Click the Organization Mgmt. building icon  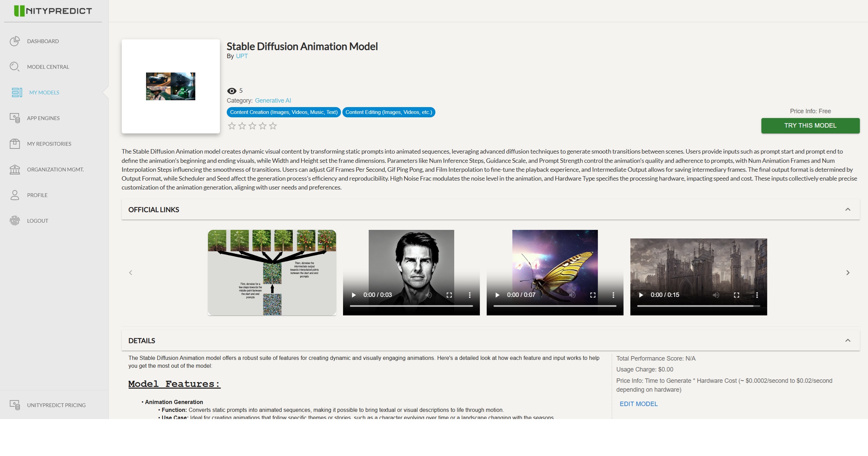click(x=15, y=169)
